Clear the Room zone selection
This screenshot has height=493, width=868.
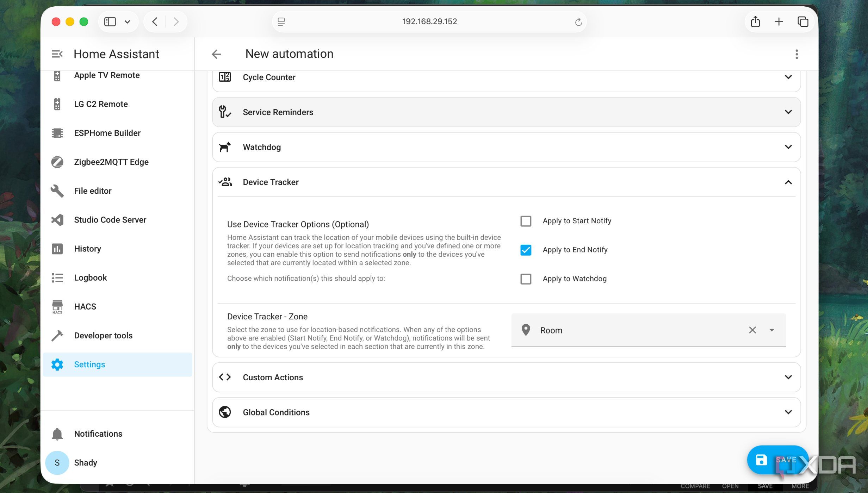[752, 330]
